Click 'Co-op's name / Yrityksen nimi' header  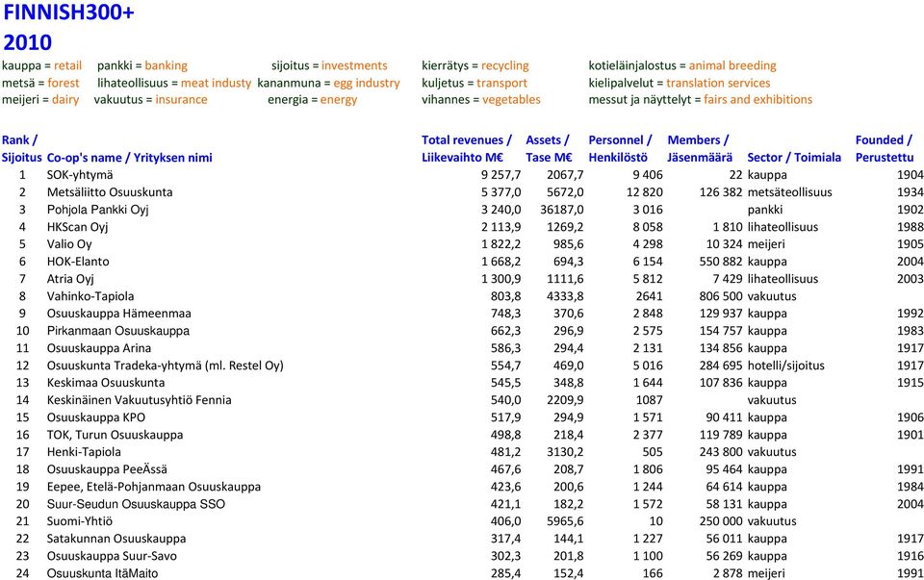coord(130,157)
